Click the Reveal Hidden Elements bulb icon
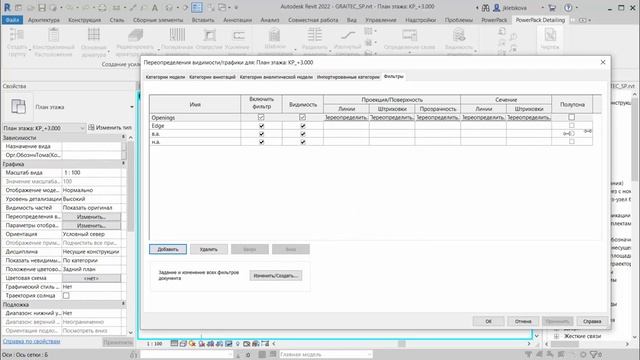Viewport: 640px width, 360px height. coord(238,344)
